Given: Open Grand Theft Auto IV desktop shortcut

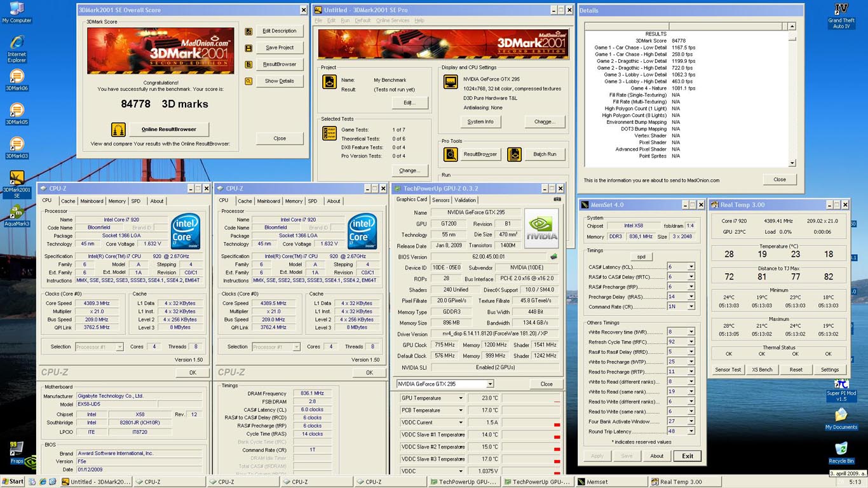Looking at the screenshot, I should (841, 16).
